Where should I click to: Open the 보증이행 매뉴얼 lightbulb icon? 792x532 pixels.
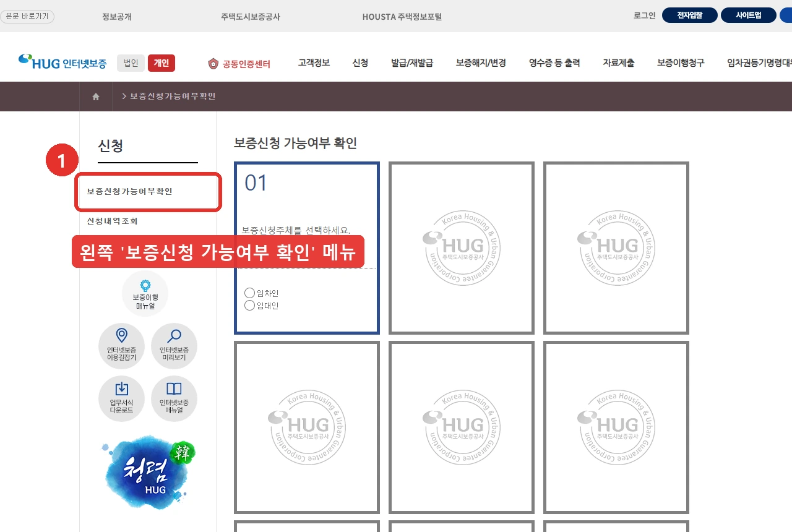[x=145, y=293]
